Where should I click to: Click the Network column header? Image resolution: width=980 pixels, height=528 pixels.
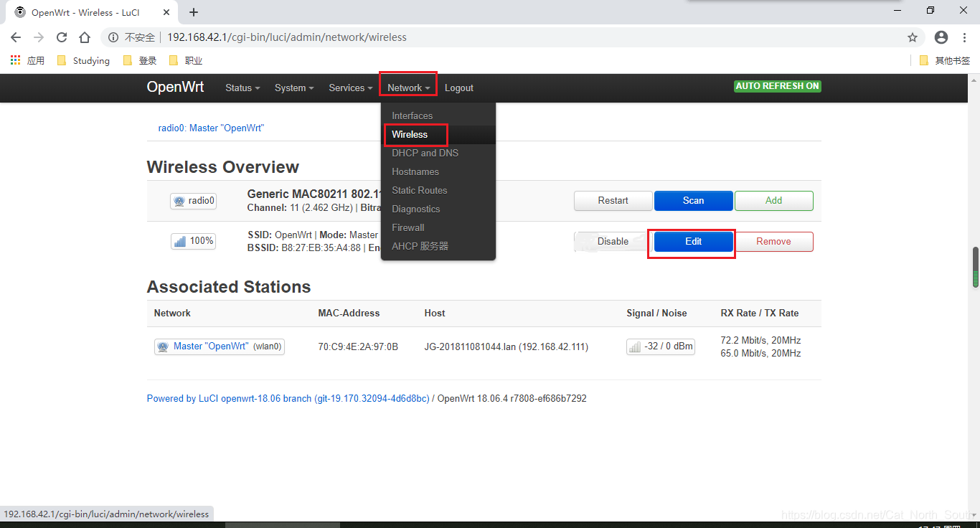tap(172, 313)
